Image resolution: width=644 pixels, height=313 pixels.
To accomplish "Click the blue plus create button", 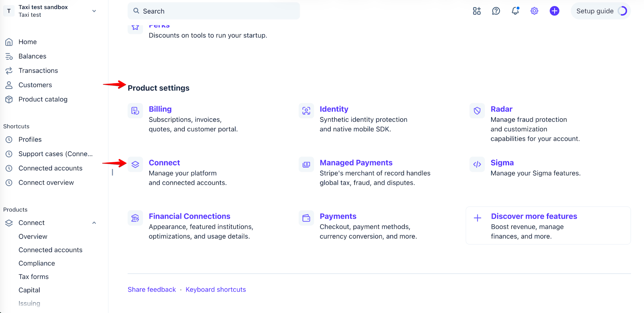I will (554, 11).
